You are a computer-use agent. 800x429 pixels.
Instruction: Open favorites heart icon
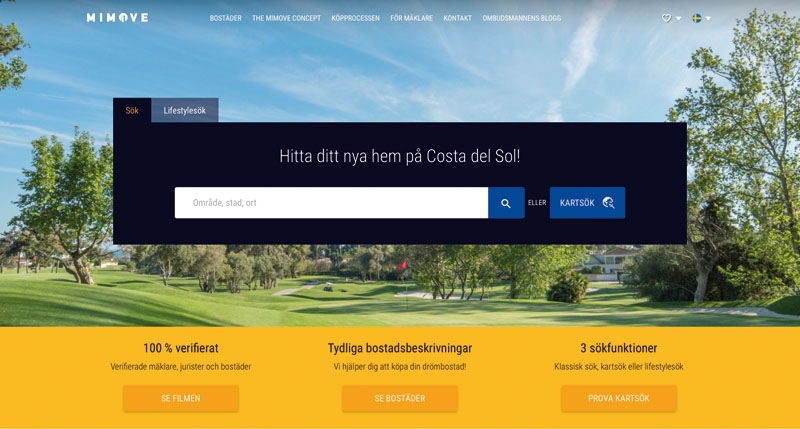(666, 18)
